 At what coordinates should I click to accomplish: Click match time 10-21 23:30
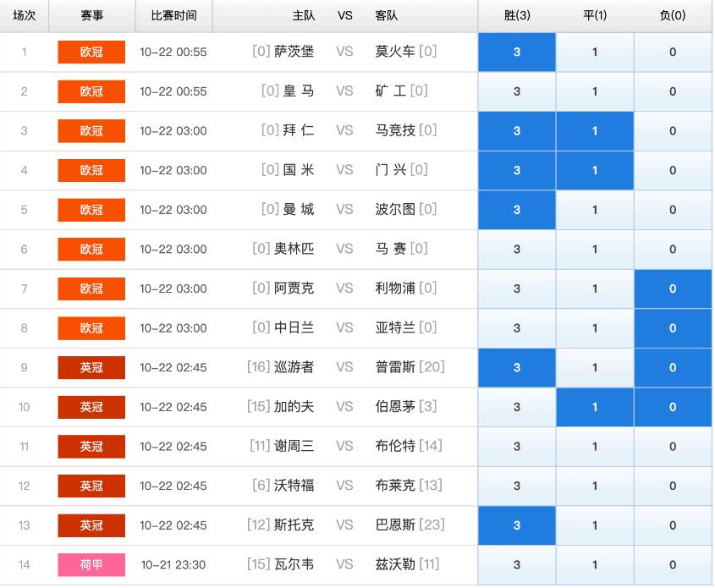tap(173, 565)
